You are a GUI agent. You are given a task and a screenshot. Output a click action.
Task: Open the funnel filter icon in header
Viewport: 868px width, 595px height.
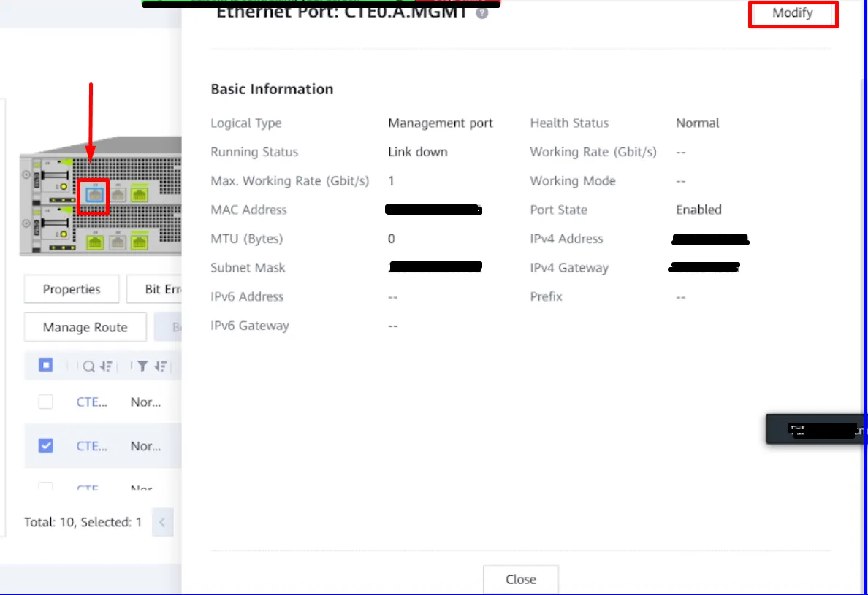click(x=142, y=366)
